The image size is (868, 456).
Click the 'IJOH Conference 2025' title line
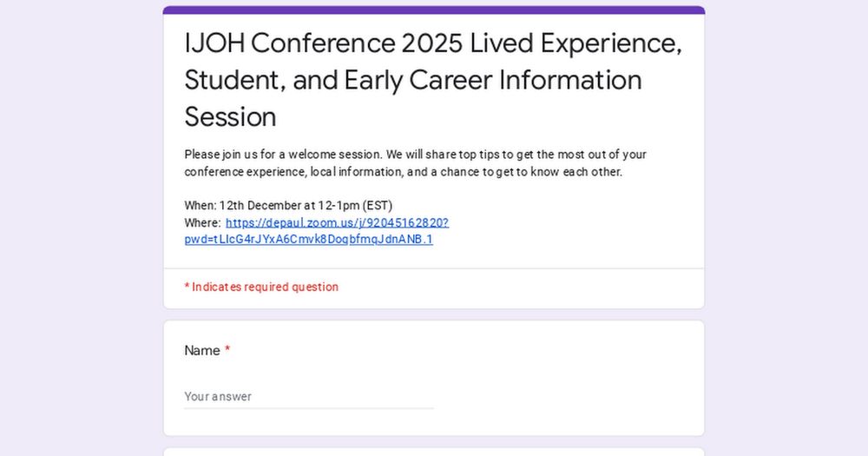(433, 43)
